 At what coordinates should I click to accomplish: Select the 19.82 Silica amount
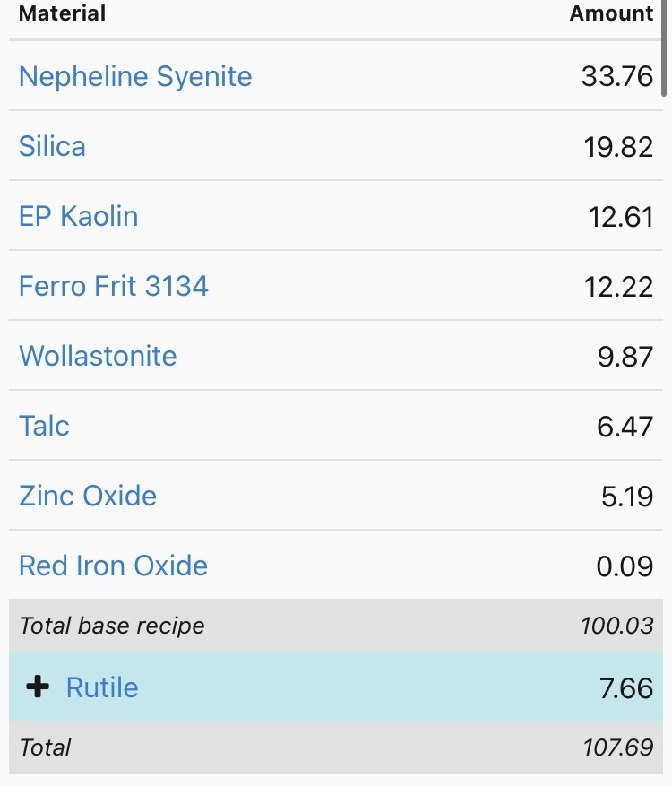[x=618, y=147]
